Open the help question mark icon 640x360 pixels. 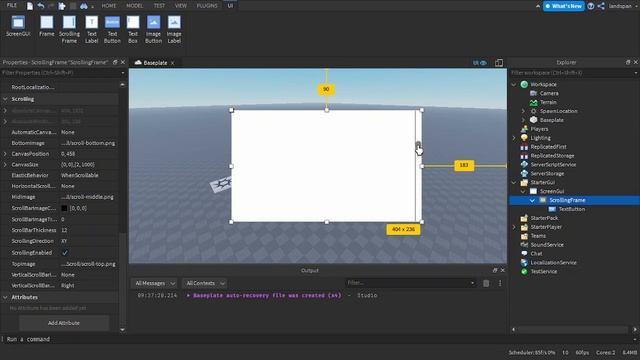[x=591, y=6]
